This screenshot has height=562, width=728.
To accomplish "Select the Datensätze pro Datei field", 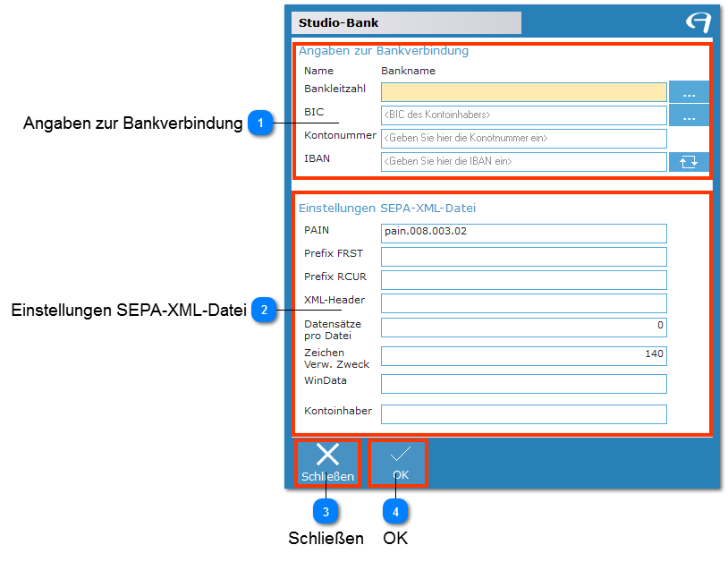I will pos(524,327).
